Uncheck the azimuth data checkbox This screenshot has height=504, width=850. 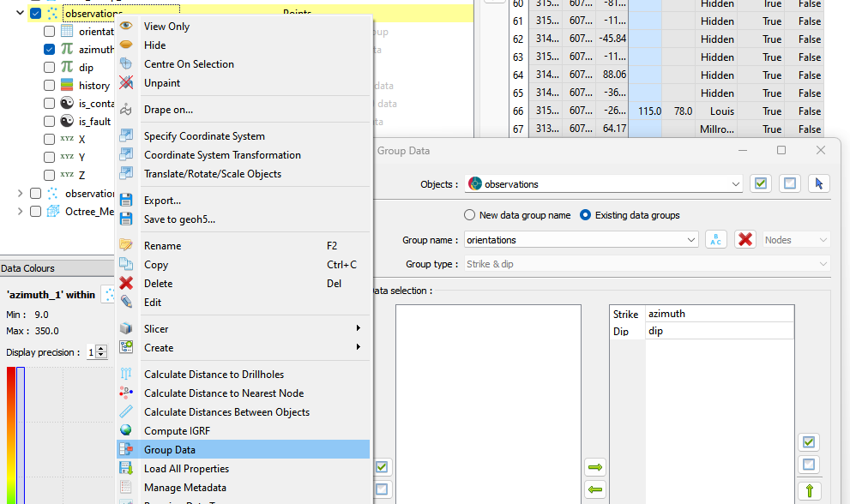click(50, 50)
